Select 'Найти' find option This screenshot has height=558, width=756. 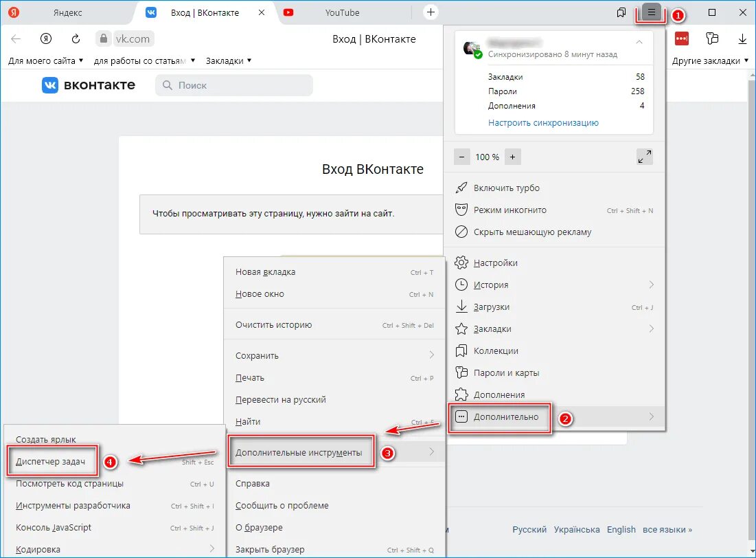click(334, 421)
